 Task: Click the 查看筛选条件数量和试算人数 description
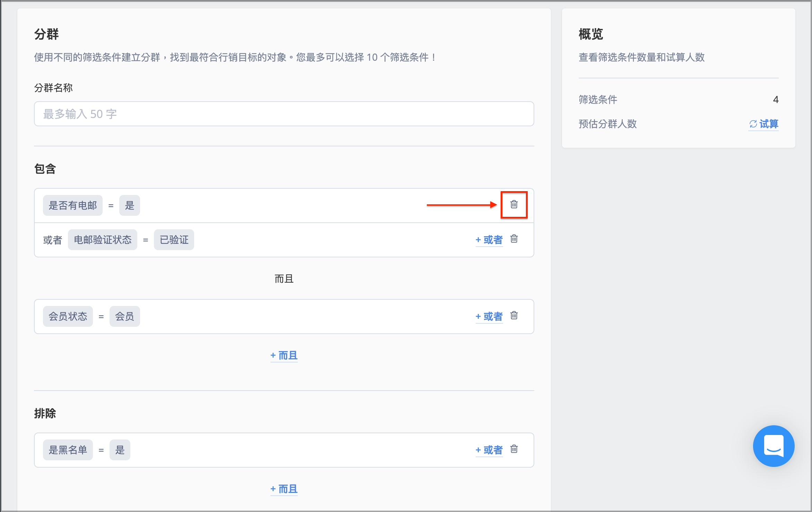[641, 57]
